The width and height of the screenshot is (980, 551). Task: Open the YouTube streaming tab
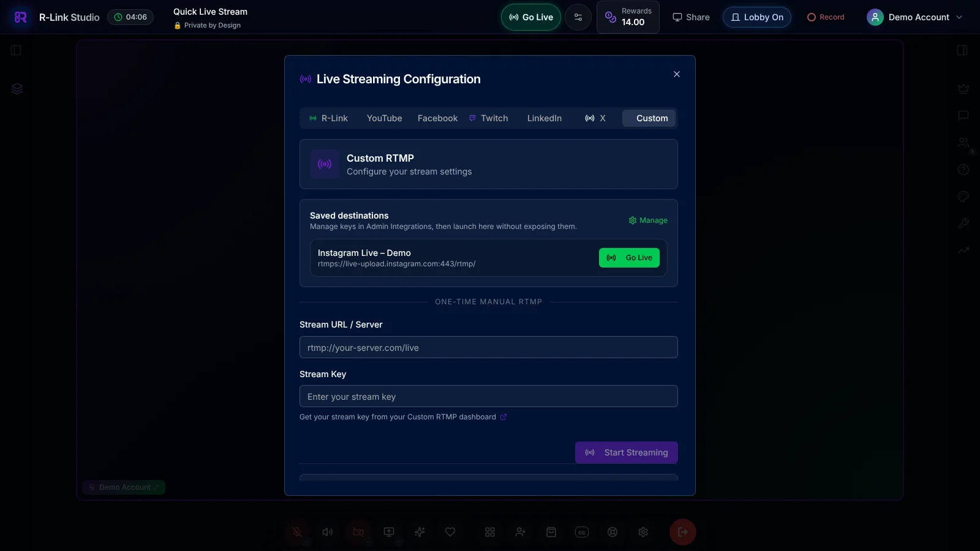click(384, 118)
